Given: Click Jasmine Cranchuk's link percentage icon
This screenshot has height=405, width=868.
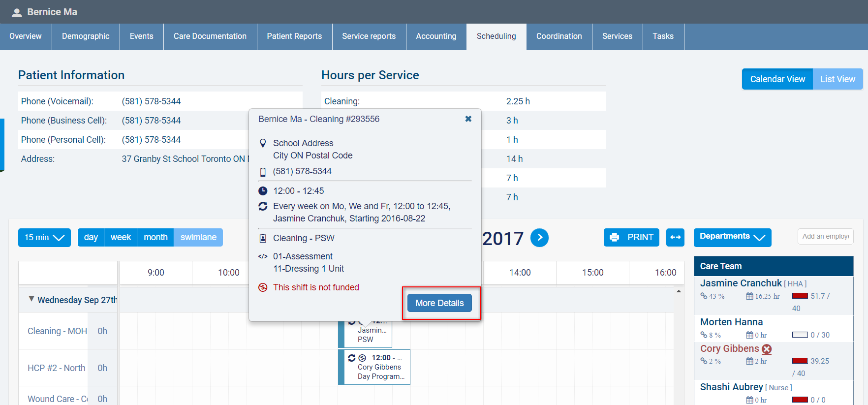Looking at the screenshot, I should (x=704, y=296).
